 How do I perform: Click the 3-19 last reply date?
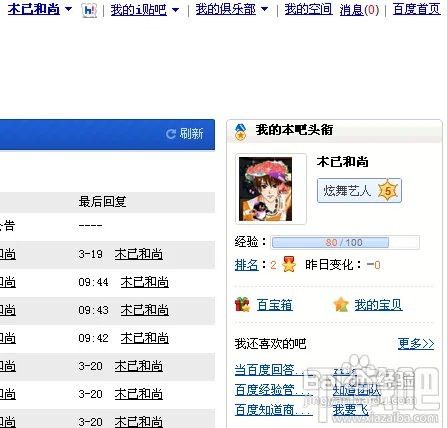pos(90,254)
